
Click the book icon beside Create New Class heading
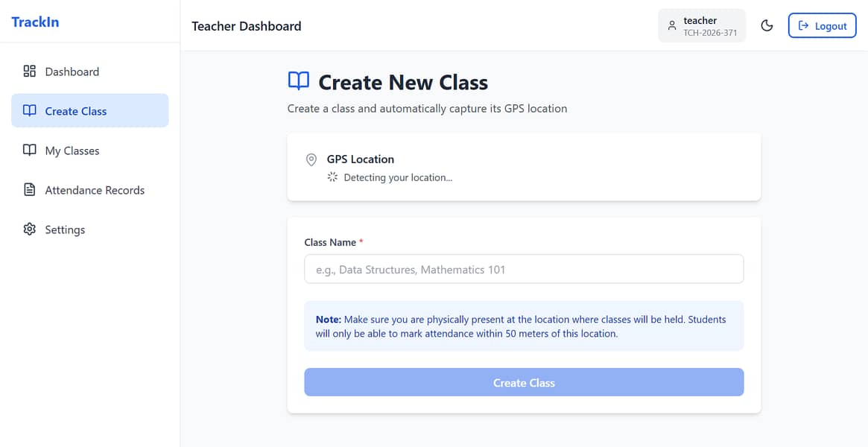click(299, 81)
